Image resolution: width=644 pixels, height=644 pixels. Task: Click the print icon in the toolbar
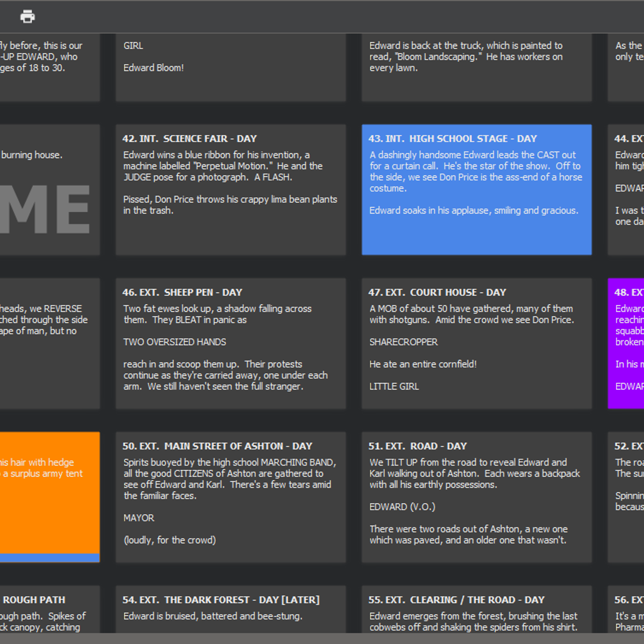click(27, 17)
